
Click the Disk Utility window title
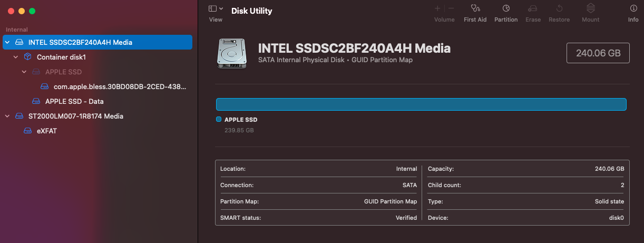252,11
